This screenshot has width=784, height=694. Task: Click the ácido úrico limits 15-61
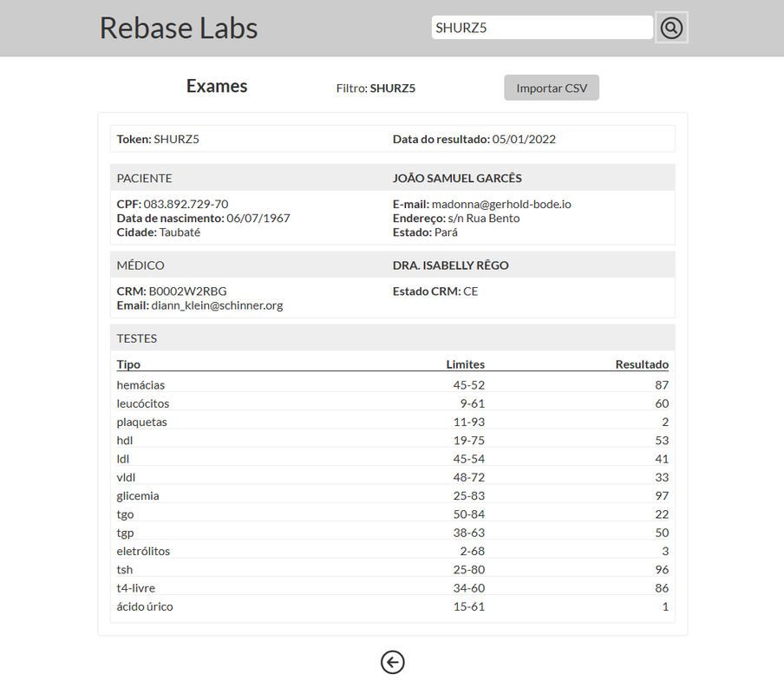[469, 607]
